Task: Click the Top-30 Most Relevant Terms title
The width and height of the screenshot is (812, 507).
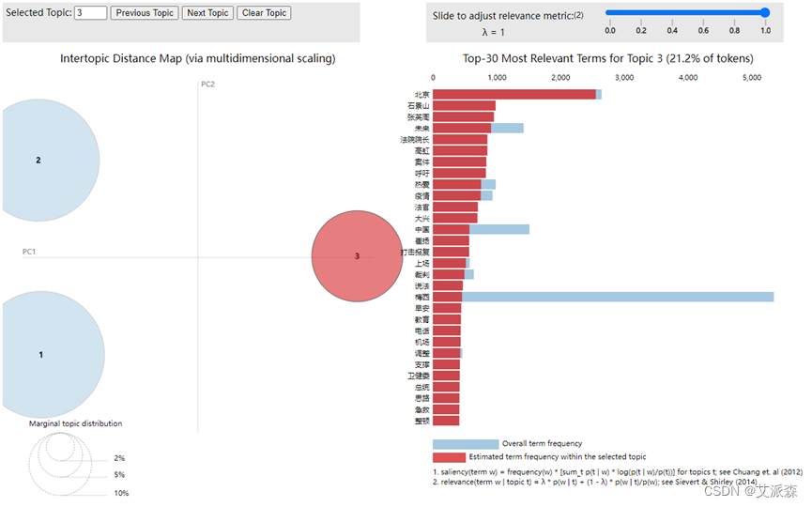Action: coord(608,58)
